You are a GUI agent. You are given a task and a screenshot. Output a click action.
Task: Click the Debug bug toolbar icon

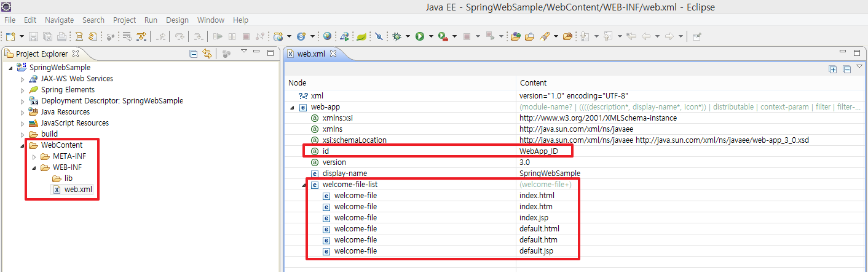tap(397, 36)
